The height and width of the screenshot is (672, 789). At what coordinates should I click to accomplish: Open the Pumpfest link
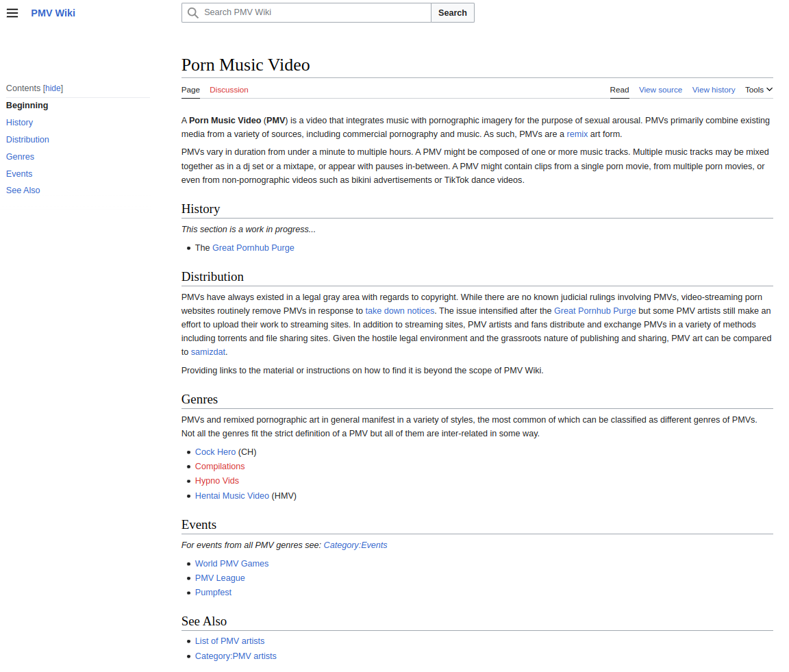[x=214, y=593]
